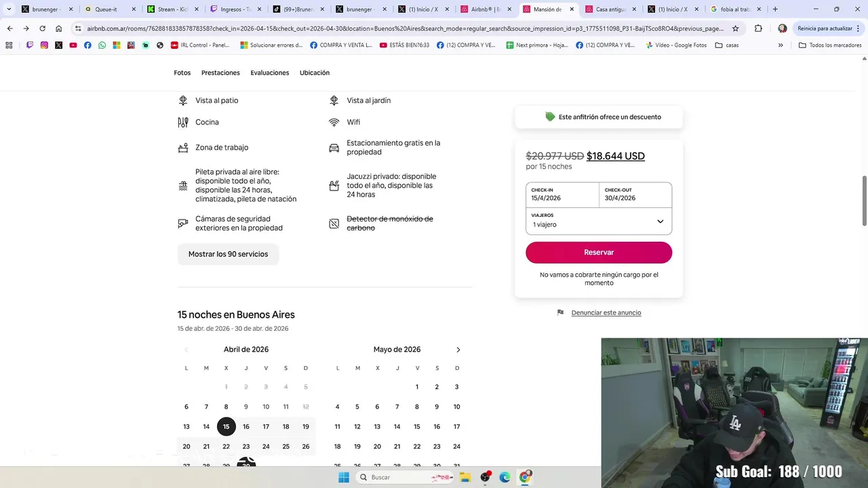This screenshot has height=488, width=868.
Task: Click the page vertical scrollbar thumb
Action: 864,201
